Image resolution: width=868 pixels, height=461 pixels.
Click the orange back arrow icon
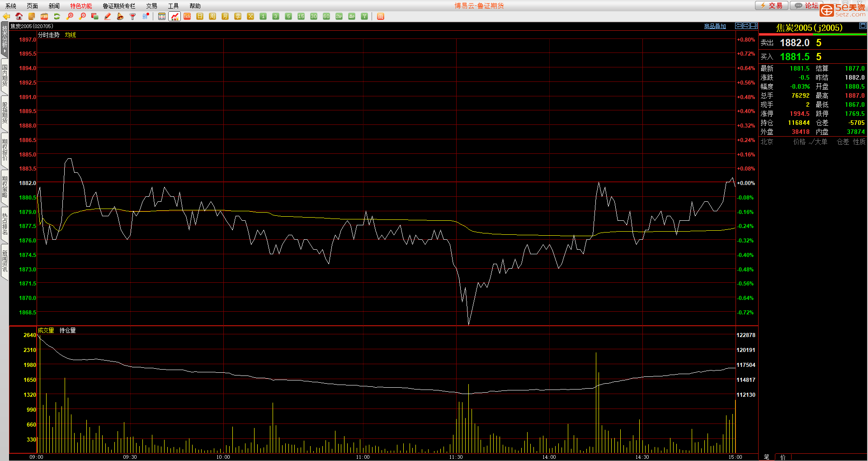[x=6, y=16]
